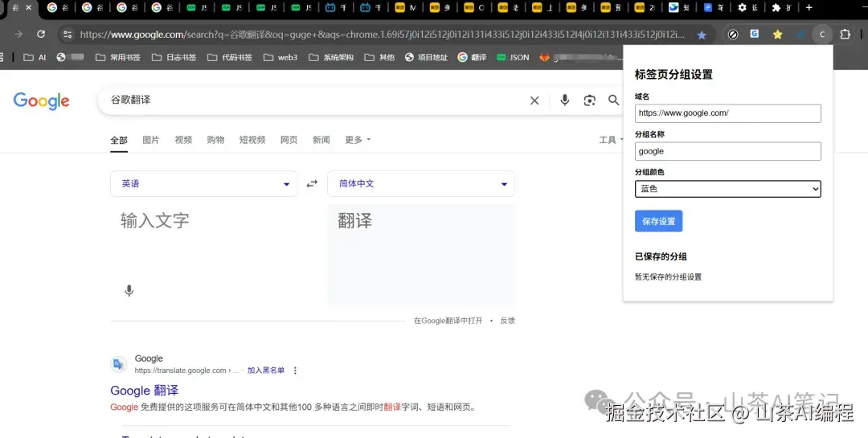This screenshot has width=868, height=438.
Task: Bookmark this page with blue star
Action: [x=702, y=35]
